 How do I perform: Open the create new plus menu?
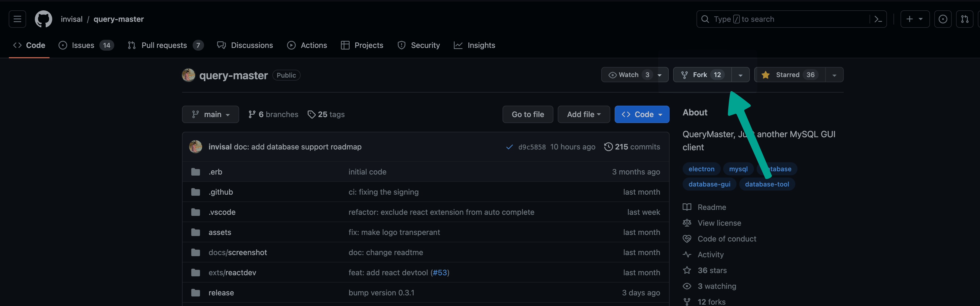click(914, 19)
